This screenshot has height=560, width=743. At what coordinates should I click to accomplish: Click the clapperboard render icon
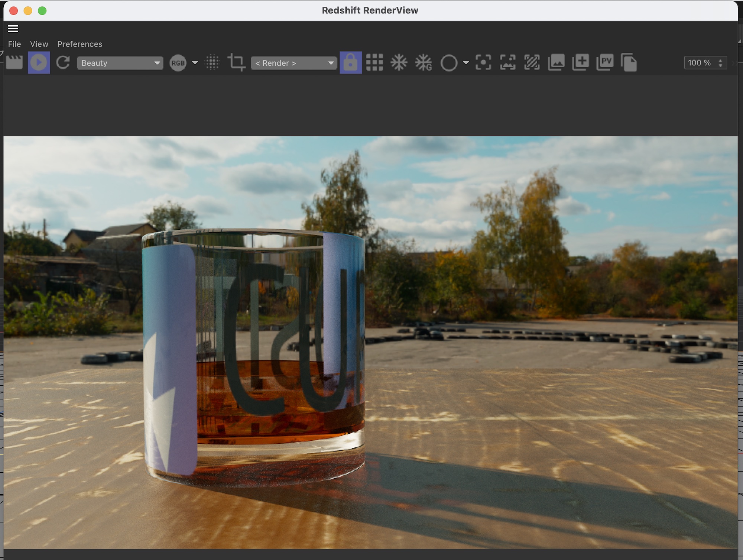point(14,62)
